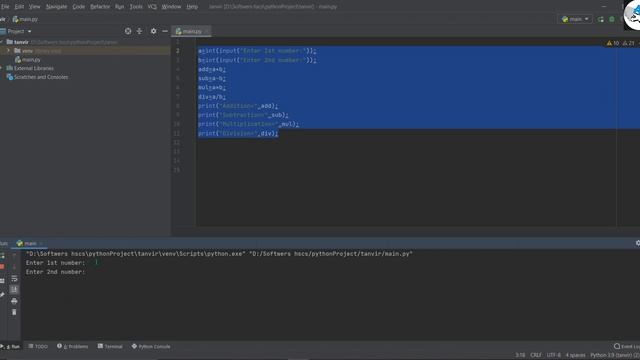Image resolution: width=640 pixels, height=360 pixels.
Task: Click the Python 3.9 interpreter in status bar
Action: (615, 356)
